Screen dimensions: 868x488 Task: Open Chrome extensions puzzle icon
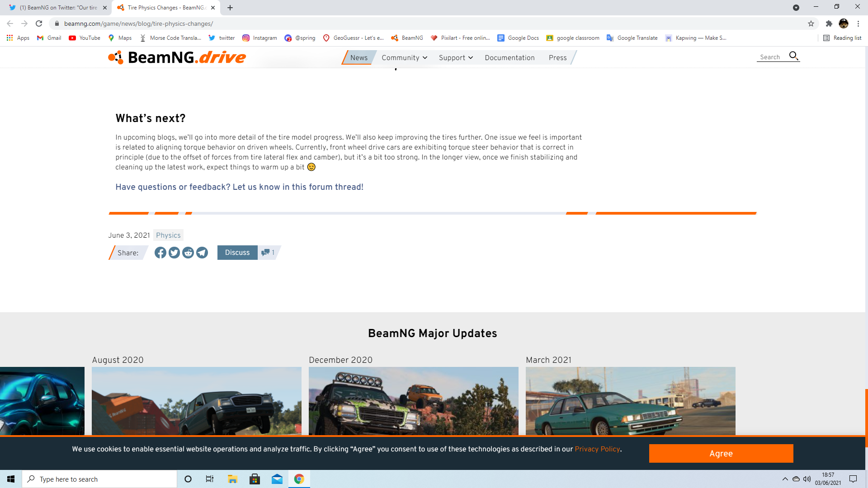tap(829, 23)
